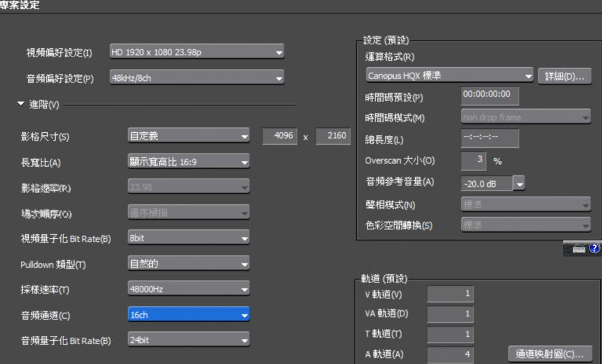The width and height of the screenshot is (602, 364).
Task: Open the 長寬比 顯示寬高比 16:9 dropdown
Action: (x=189, y=162)
